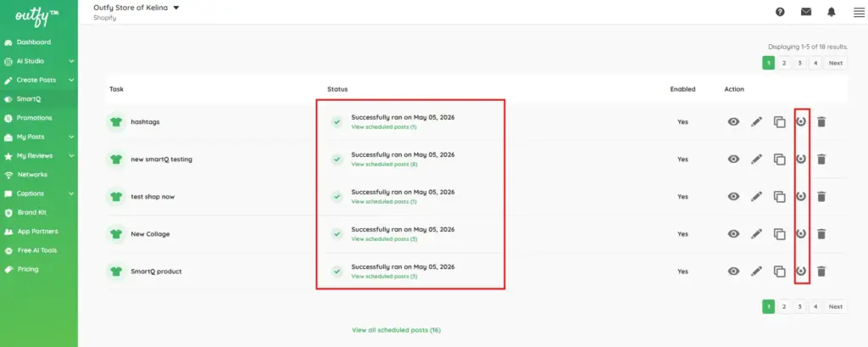Go to page 2 in bottom pagination
The width and height of the screenshot is (868, 347).
(784, 306)
